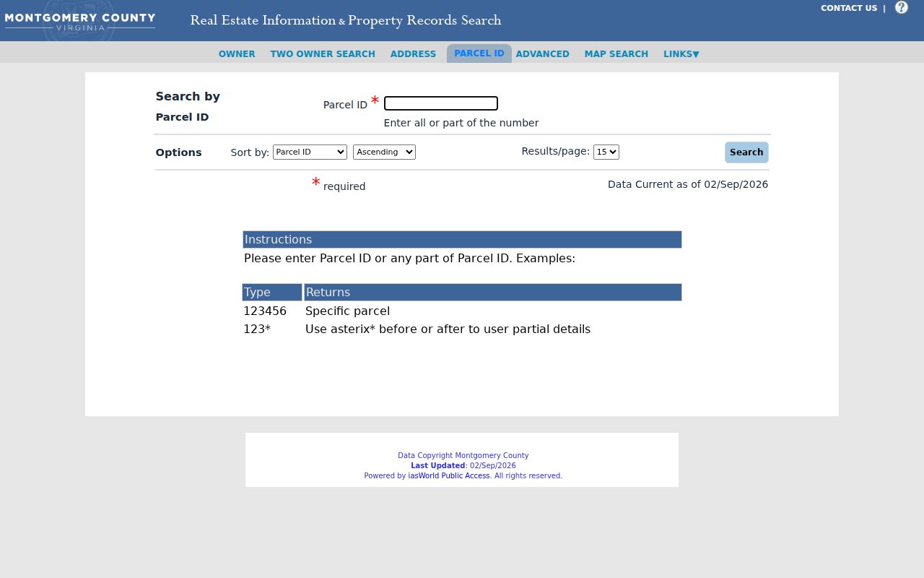The width and height of the screenshot is (924, 578).
Task: Click the 'Use asterix* before or after' text
Action: pos(448,329)
